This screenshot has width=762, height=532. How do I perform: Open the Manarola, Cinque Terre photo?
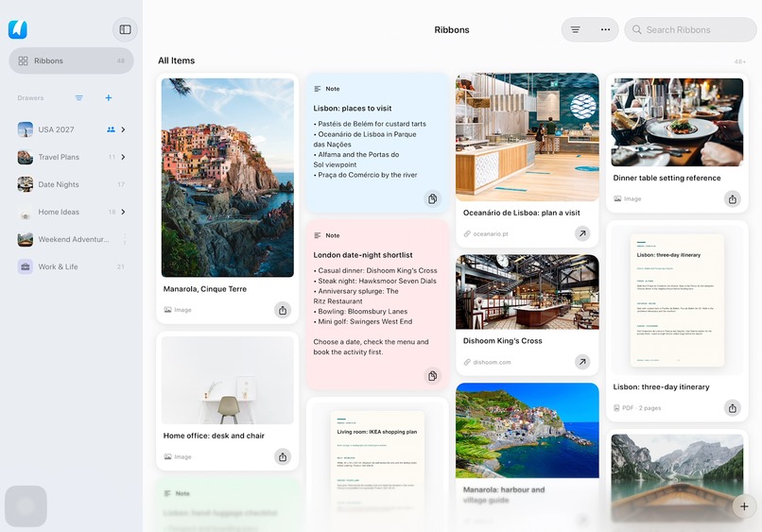(x=228, y=178)
